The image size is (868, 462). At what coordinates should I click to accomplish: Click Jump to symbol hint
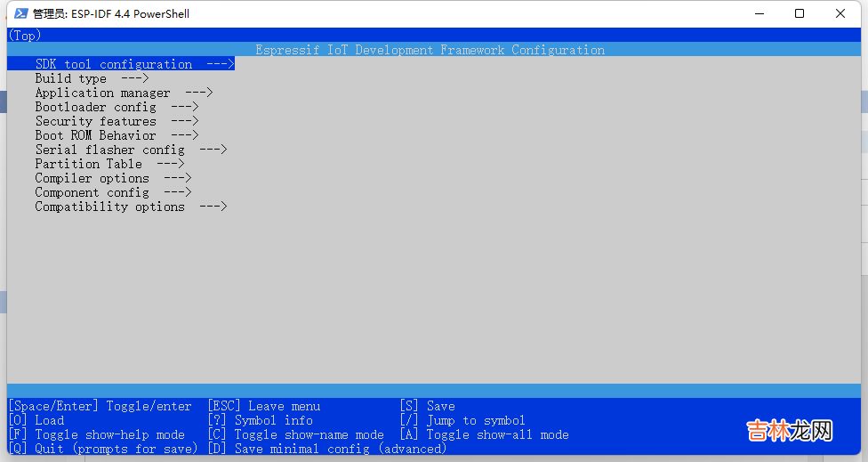click(x=463, y=420)
